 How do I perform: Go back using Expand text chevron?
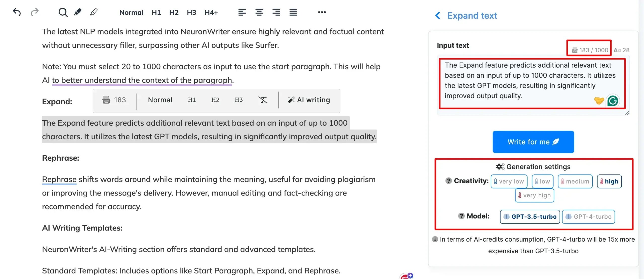[x=438, y=16]
